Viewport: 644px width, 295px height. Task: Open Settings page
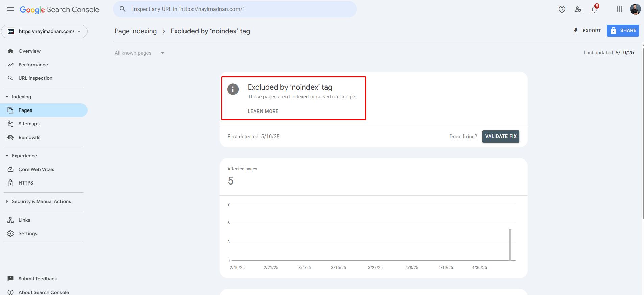click(x=44, y=233)
